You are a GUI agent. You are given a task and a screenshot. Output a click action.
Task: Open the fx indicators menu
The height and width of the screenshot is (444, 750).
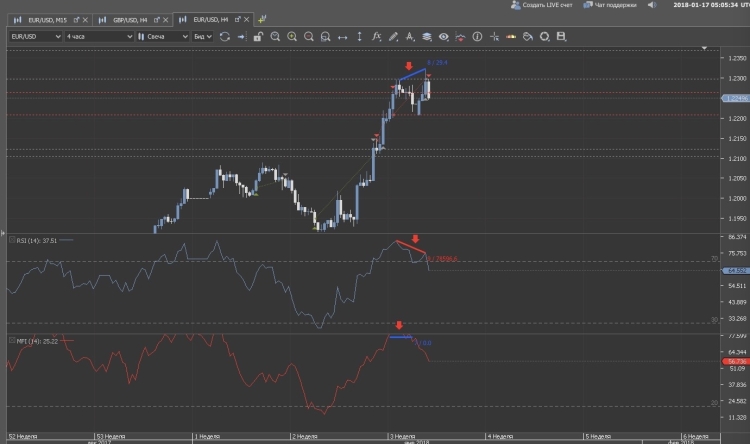pyautogui.click(x=376, y=36)
